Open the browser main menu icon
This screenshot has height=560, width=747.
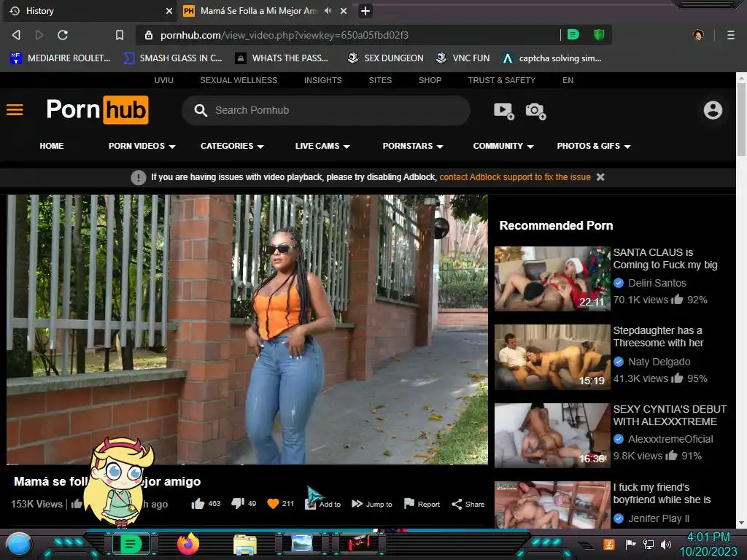coord(731,35)
